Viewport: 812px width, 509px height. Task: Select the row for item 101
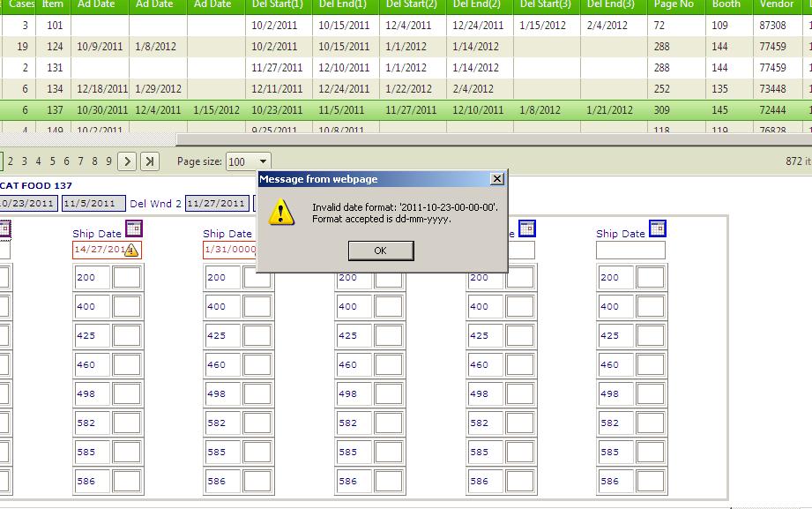pyautogui.click(x=406, y=26)
